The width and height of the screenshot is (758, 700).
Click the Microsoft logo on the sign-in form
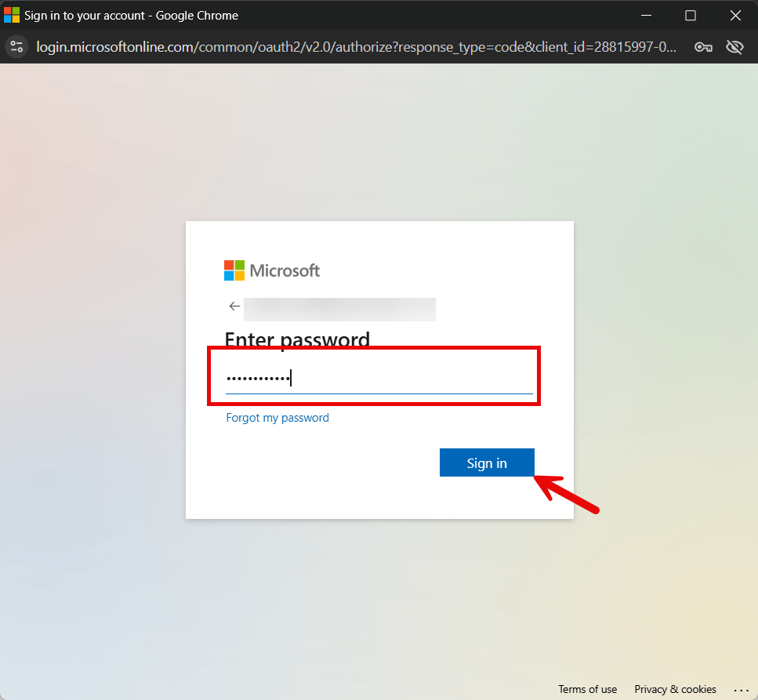pos(271,270)
